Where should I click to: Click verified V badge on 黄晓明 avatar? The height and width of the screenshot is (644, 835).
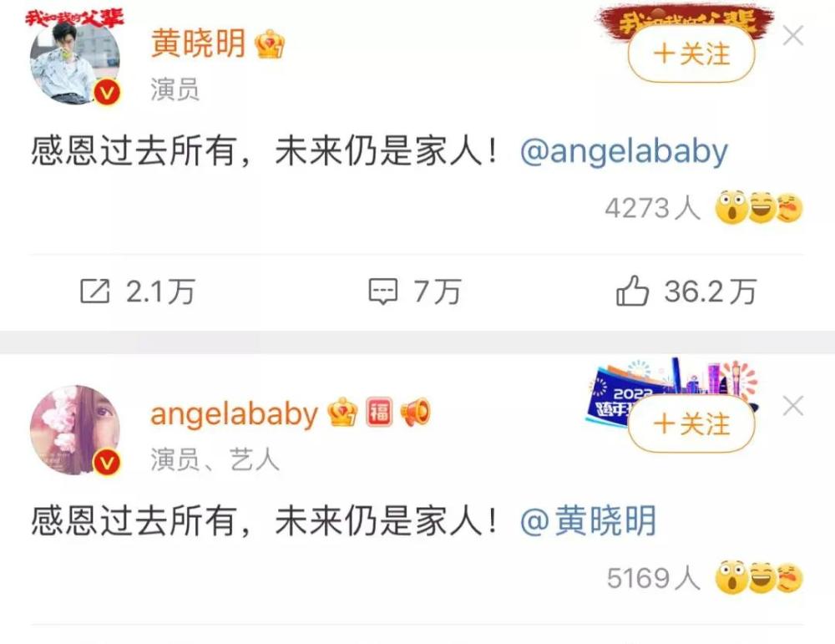click(x=108, y=94)
